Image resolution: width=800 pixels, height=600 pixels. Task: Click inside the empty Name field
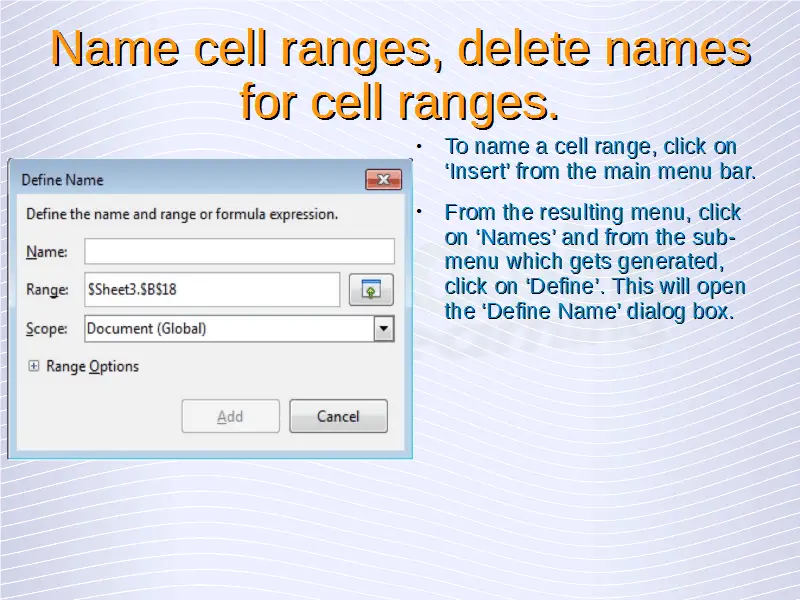[x=239, y=252]
